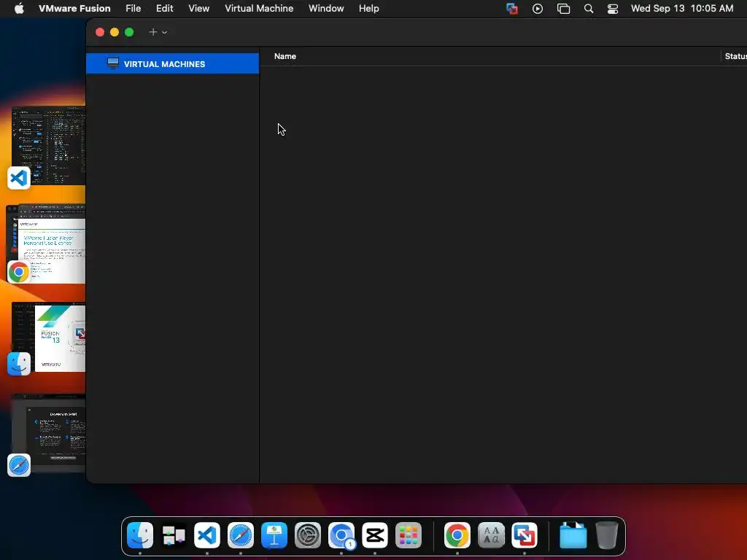Open the window-switcher app in the Dock
Screen dimensions: 747x560
174,535
